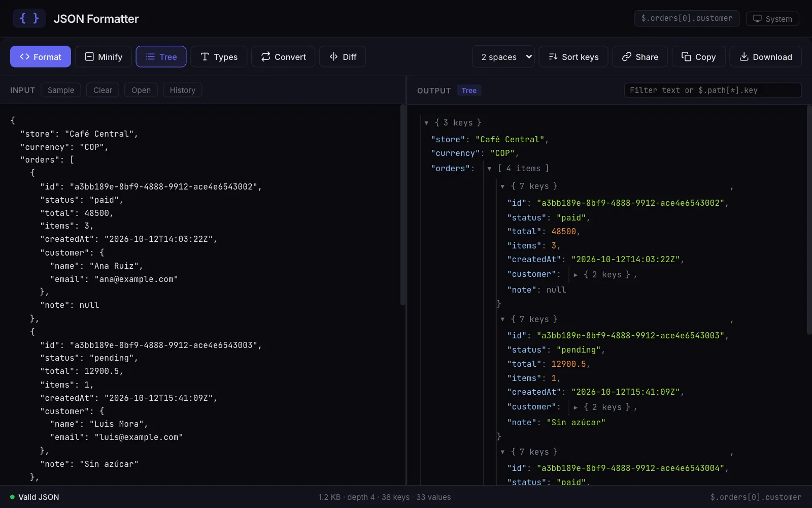Screen dimensions: 812x508
Task: Click createdAt value 2026-10-12T15:41:09Z in tree
Action: 625,392
